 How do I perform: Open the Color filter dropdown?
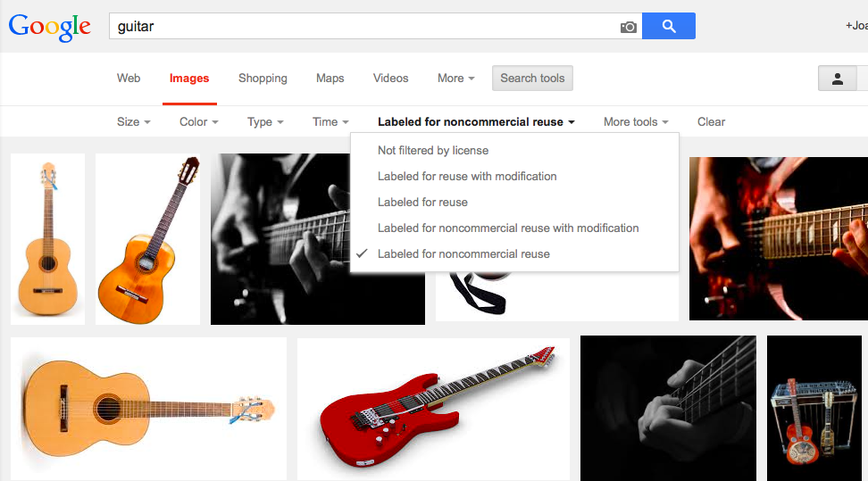(198, 122)
